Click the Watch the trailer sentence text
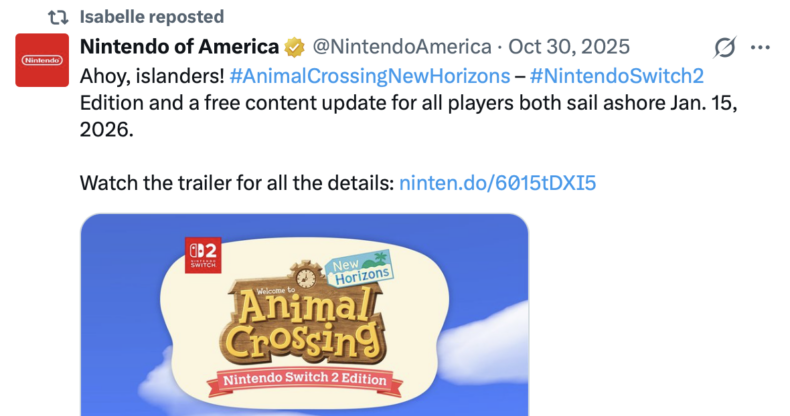 [x=236, y=184]
